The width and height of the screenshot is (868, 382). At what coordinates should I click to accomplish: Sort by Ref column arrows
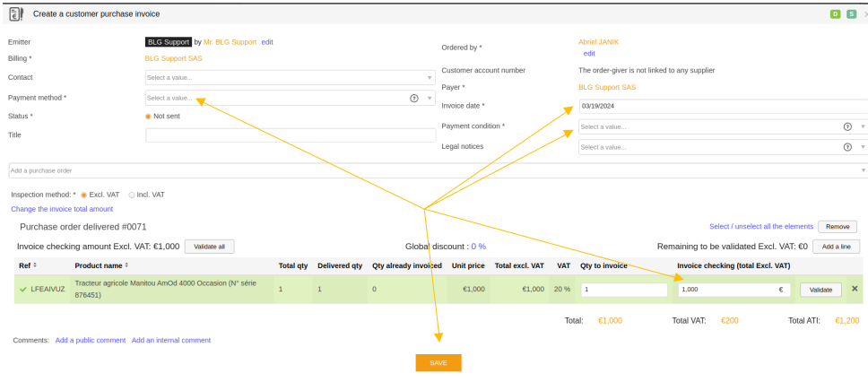coord(37,265)
